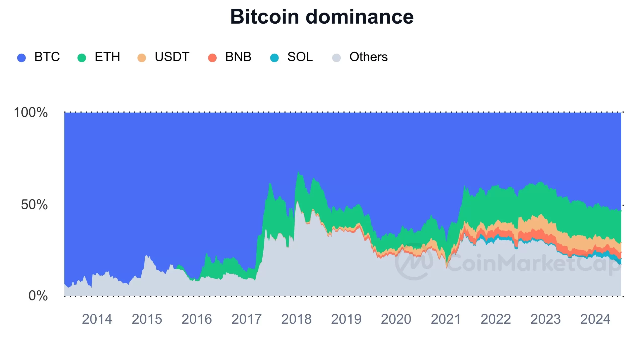Select the 2014 x-axis year label

(97, 319)
